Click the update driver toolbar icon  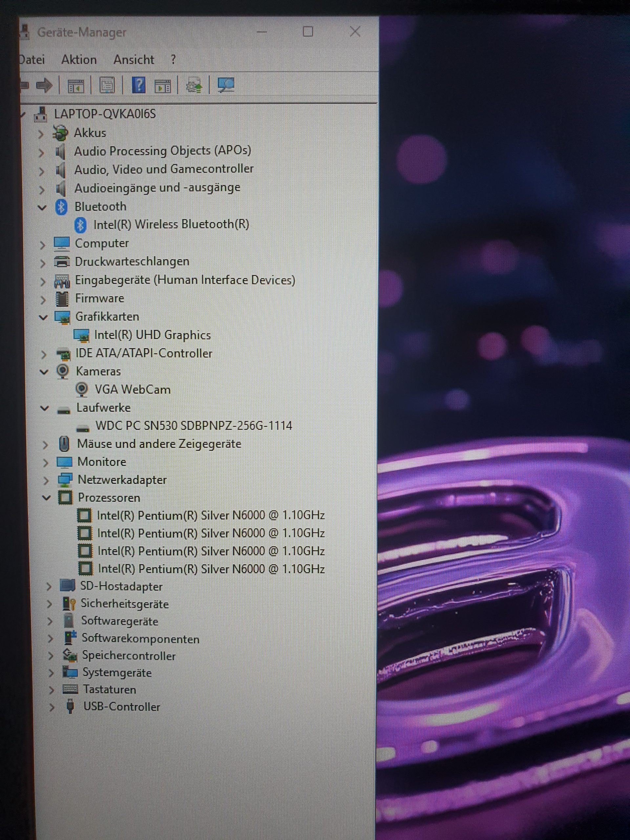coord(194,86)
